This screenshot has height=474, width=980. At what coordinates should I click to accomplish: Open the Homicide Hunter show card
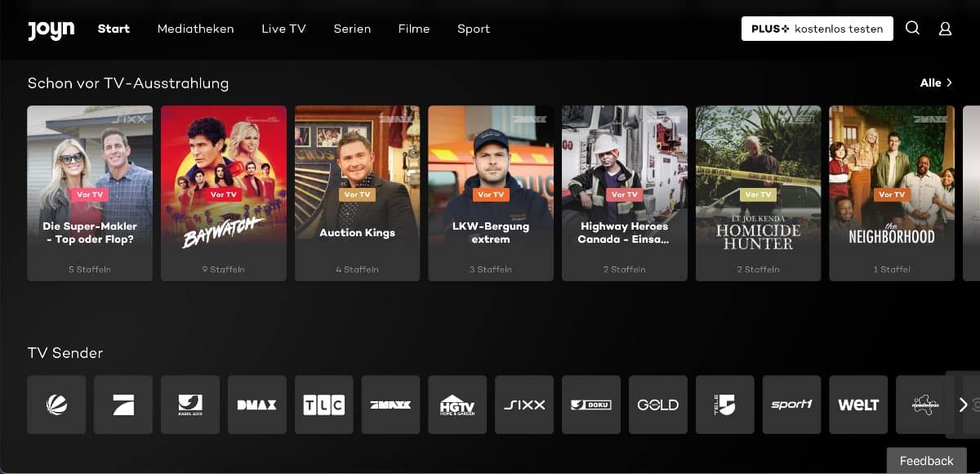759,193
